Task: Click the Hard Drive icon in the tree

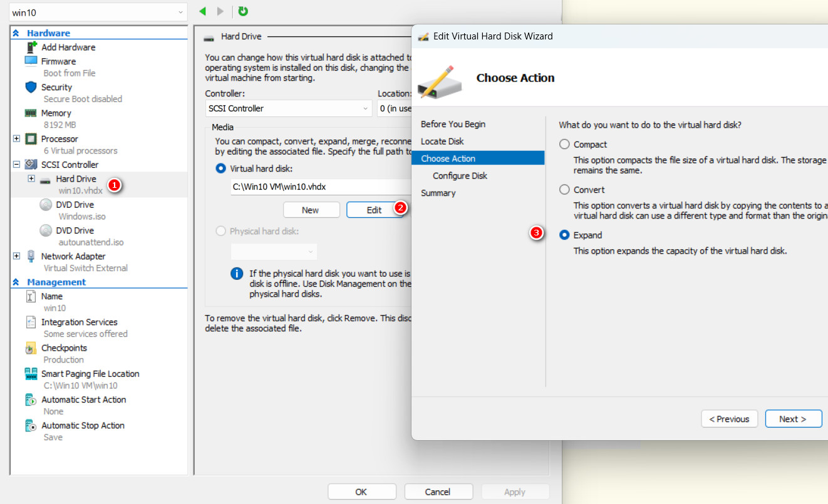Action: tap(45, 180)
